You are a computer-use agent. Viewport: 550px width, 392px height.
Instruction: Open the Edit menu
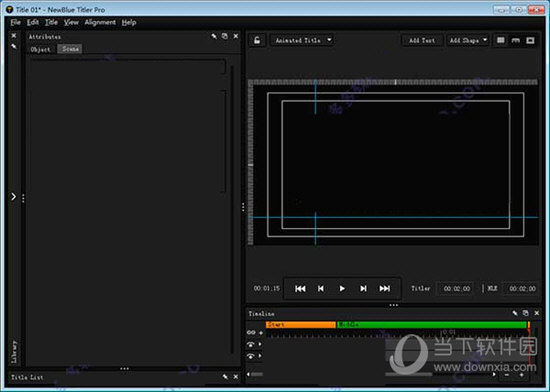tap(33, 22)
